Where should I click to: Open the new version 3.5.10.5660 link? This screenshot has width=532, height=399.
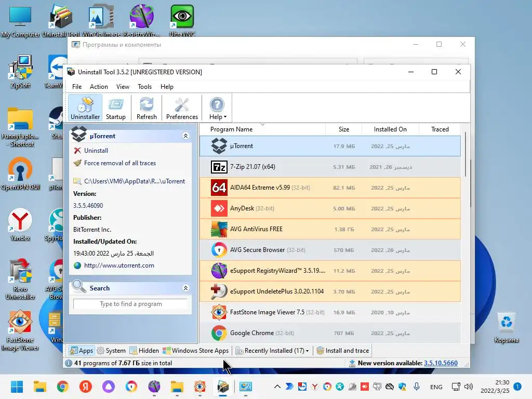[x=441, y=363]
